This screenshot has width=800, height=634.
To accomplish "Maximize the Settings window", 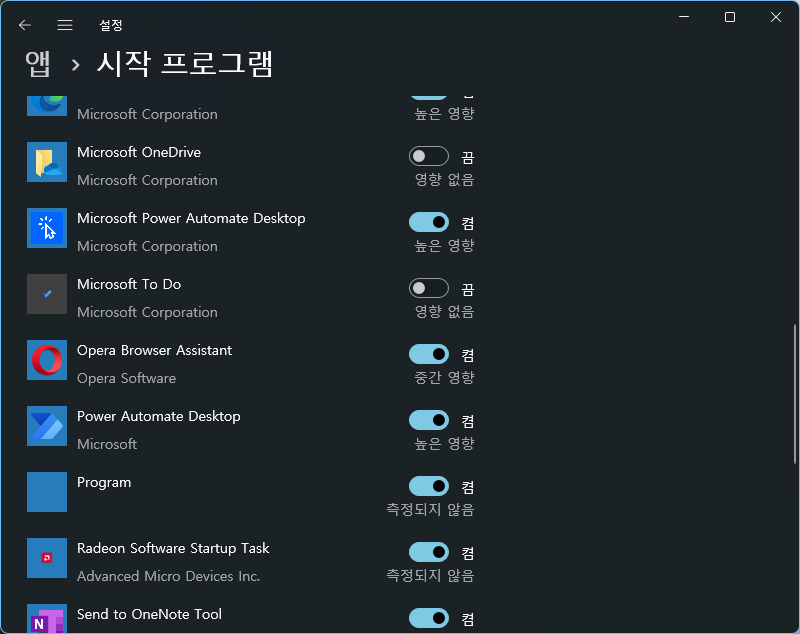I will tap(730, 17).
